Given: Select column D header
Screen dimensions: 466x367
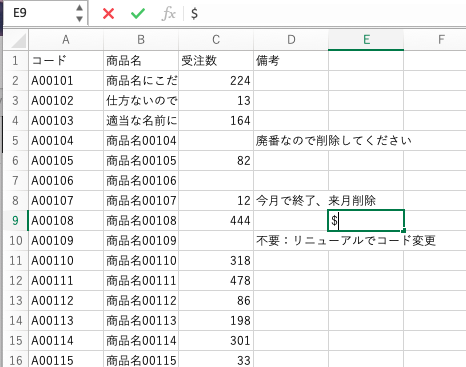Looking at the screenshot, I should 291,40.
